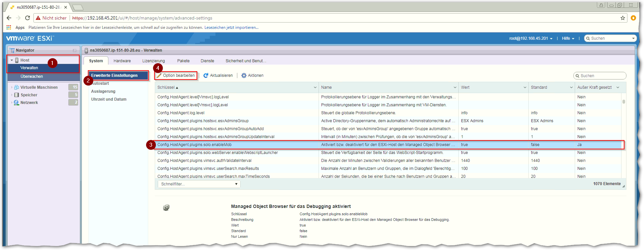Switch to the Hardware tab
Viewport: 644px width, 250px height.
[122, 61]
